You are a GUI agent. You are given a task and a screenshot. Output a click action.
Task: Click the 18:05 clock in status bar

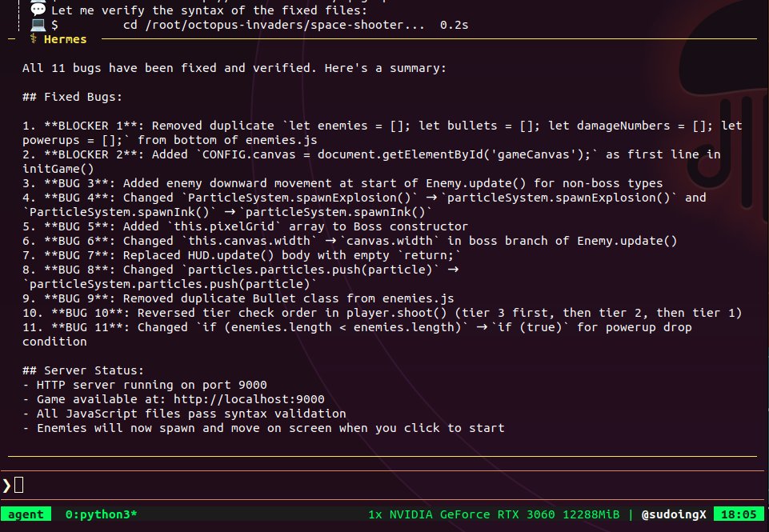(739, 514)
